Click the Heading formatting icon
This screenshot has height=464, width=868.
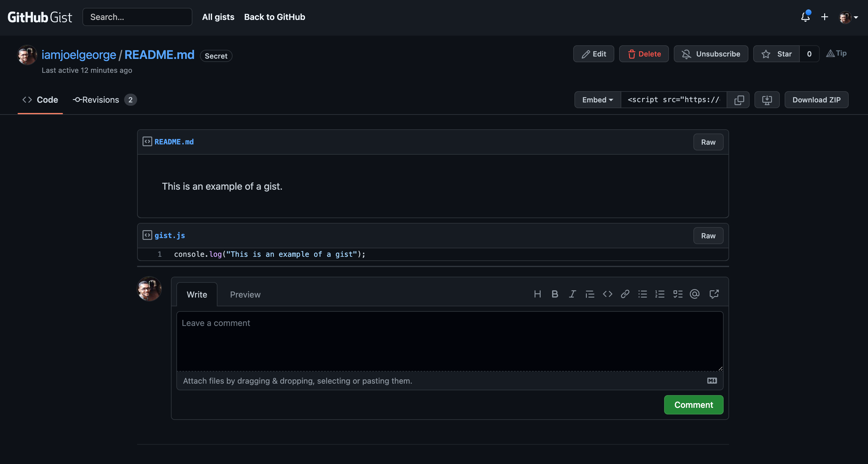click(538, 294)
